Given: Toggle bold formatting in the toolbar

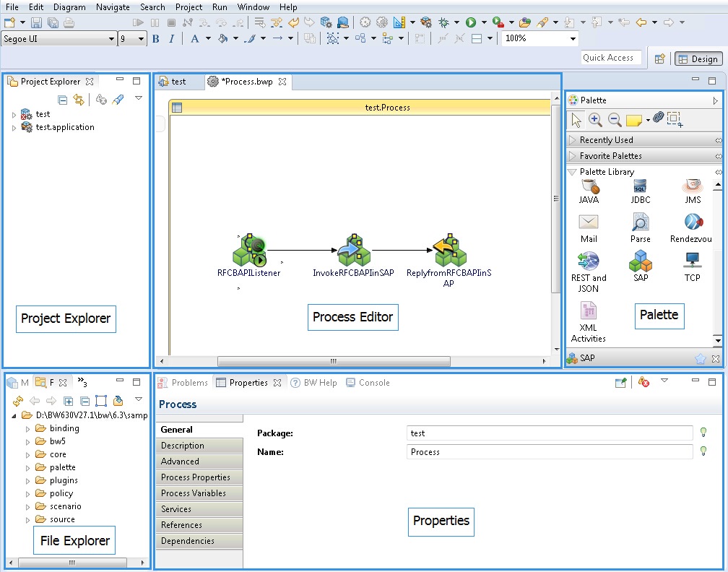Looking at the screenshot, I should pos(155,38).
